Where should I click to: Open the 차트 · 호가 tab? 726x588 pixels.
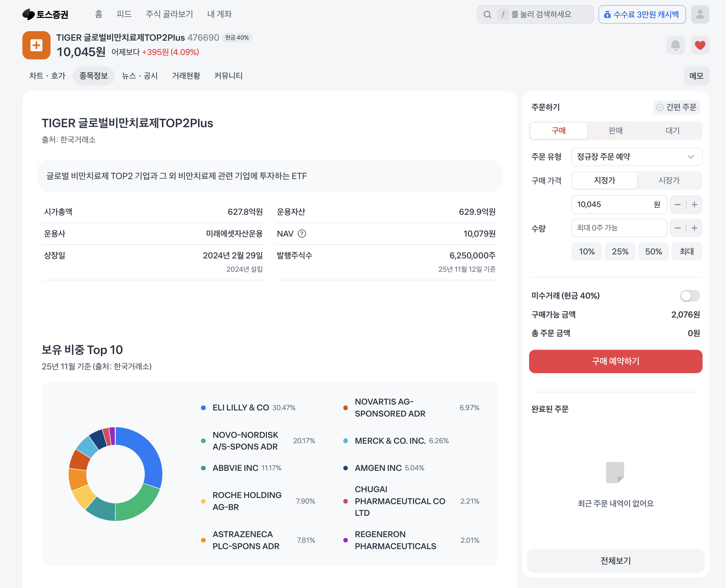(x=47, y=76)
